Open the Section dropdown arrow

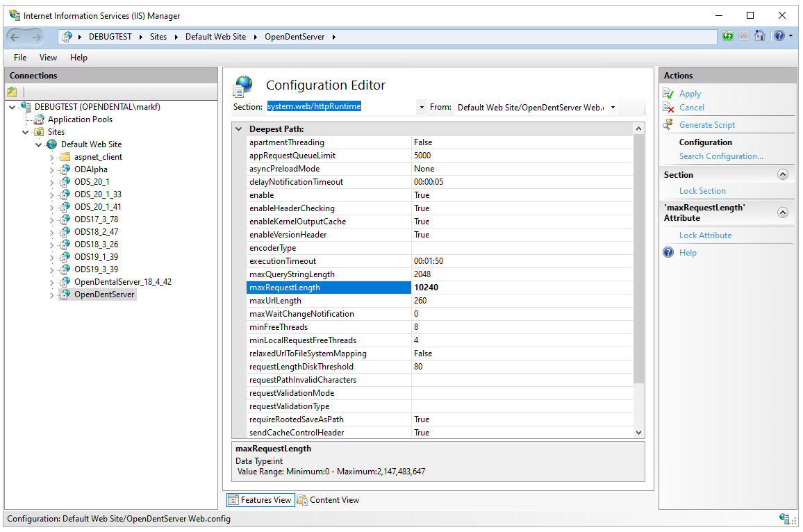coord(422,107)
